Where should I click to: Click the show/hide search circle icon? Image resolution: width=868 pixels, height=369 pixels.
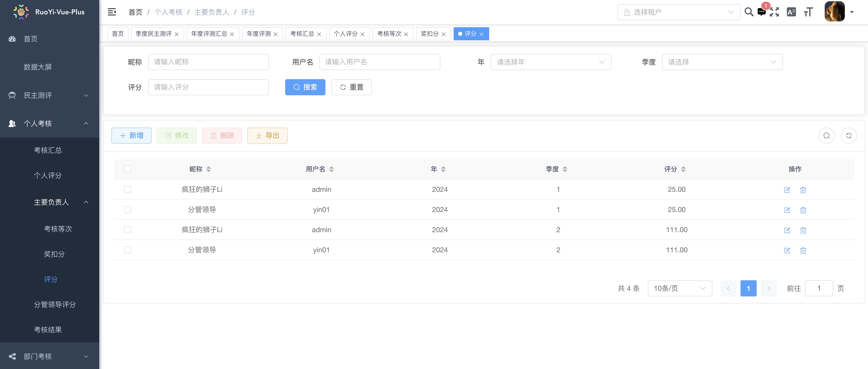pos(826,136)
